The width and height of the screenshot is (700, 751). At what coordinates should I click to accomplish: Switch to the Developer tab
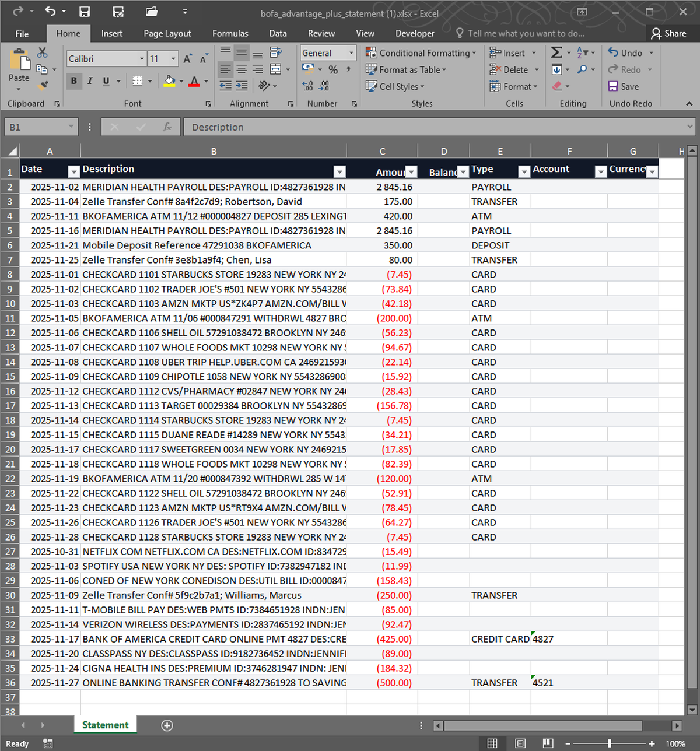415,34
